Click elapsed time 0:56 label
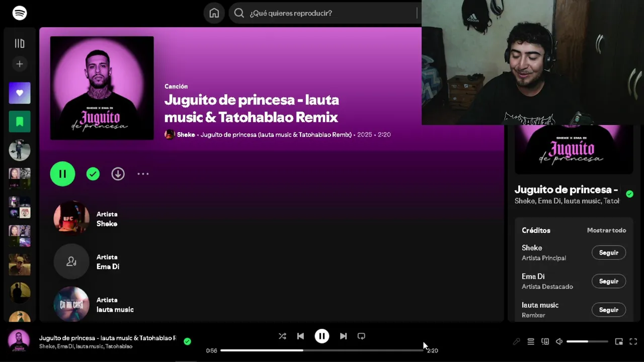644x362 pixels. [x=211, y=350]
